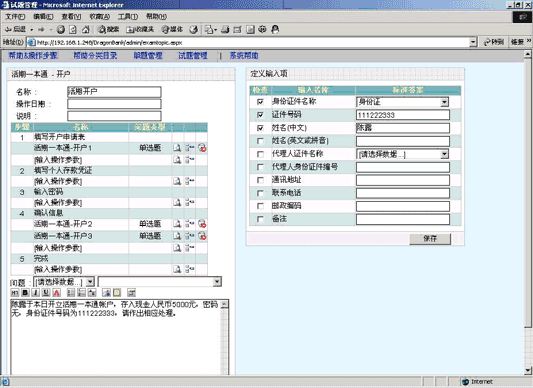Open the 身份证 answer dropdown
533x388 pixels.
tap(444, 102)
